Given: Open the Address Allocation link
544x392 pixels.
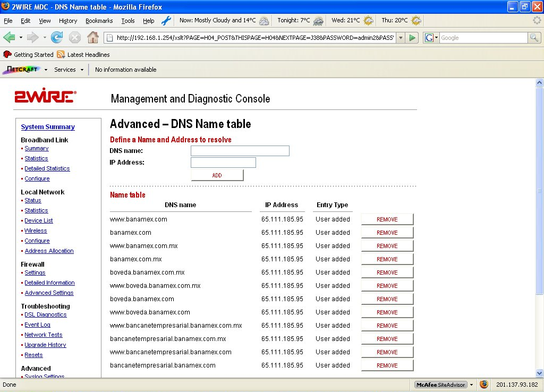Looking at the screenshot, I should (49, 251).
